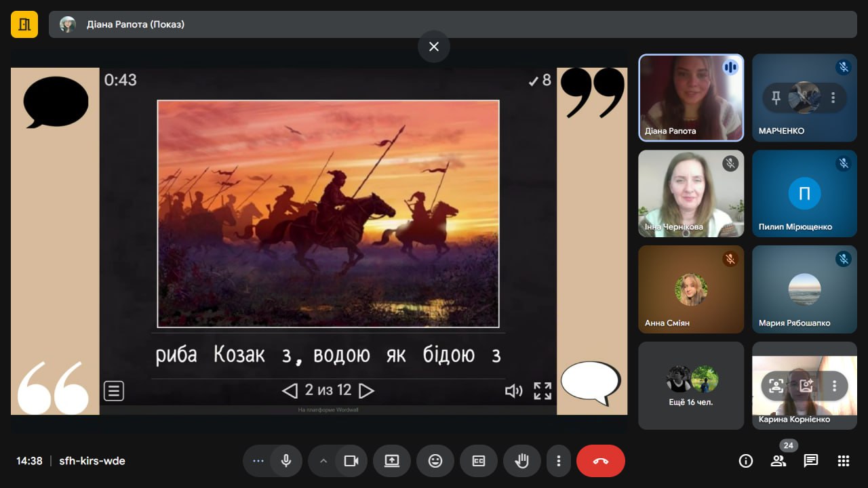Click the red leave call button
Viewport: 868px width, 488px height.
pyautogui.click(x=600, y=461)
